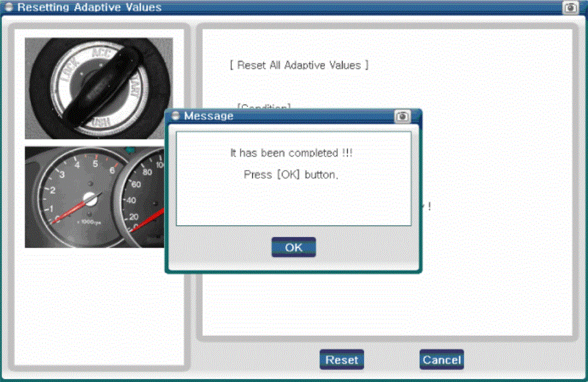Confirm the message with the OK button
Image resolution: width=588 pixels, height=382 pixels.
click(294, 247)
